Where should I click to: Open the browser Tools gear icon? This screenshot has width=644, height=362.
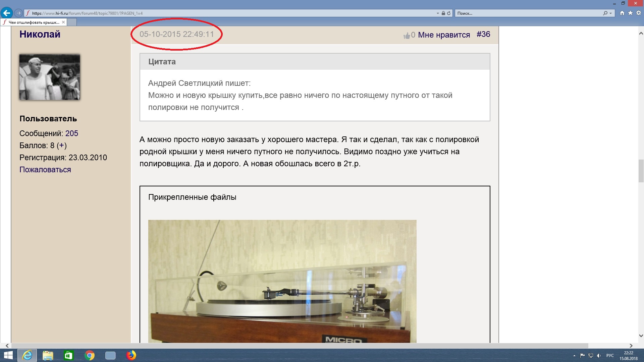(638, 13)
